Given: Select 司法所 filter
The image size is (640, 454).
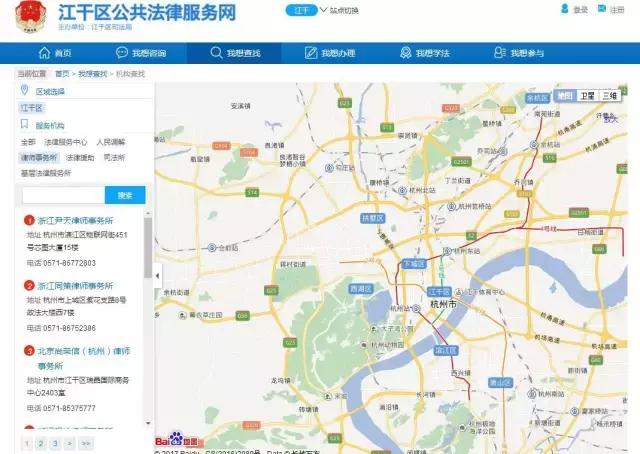Looking at the screenshot, I should tap(114, 157).
